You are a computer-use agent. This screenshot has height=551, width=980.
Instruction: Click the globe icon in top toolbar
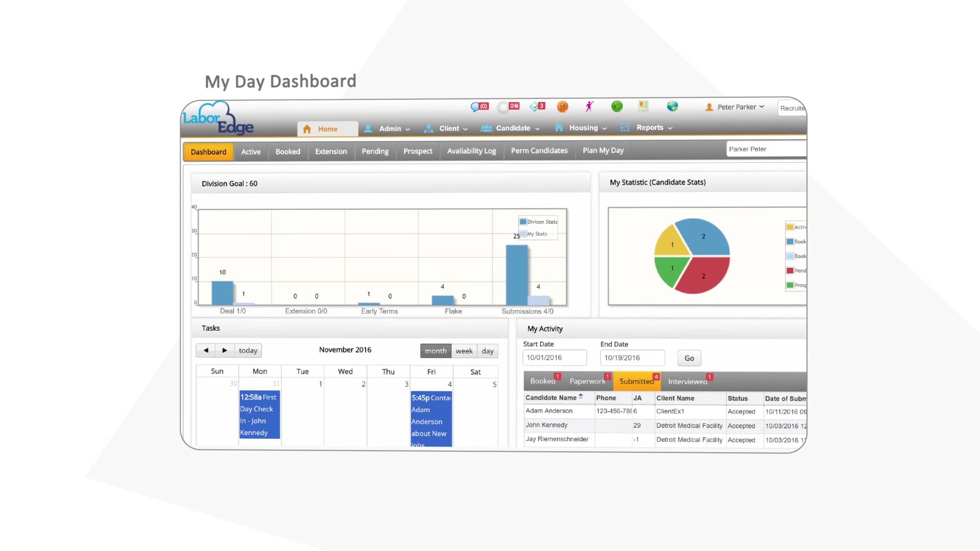tap(672, 106)
